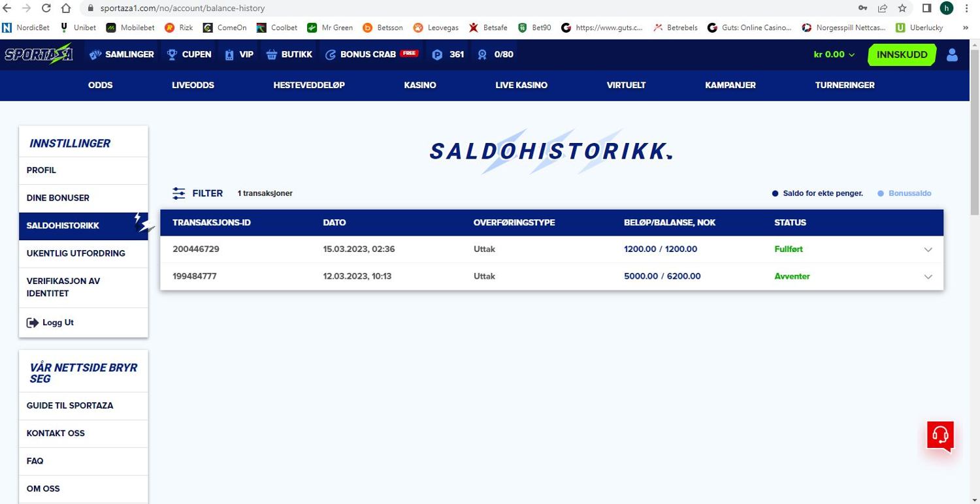Image resolution: width=980 pixels, height=504 pixels.
Task: Open the Filter sliders icon
Action: (x=179, y=194)
